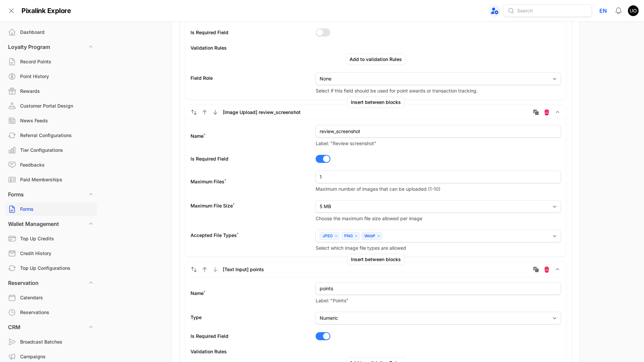
Task: Toggle the topmost Is Required Field switch
Action: point(323,33)
